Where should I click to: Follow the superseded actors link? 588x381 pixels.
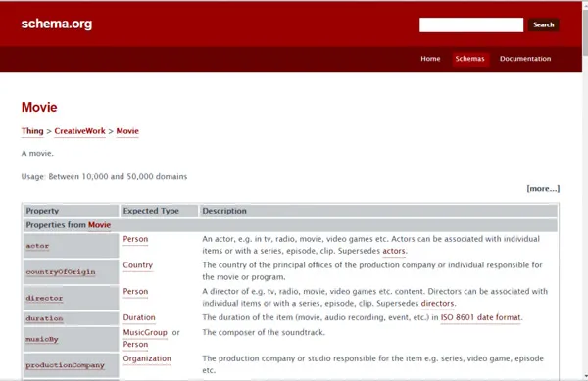click(x=394, y=251)
